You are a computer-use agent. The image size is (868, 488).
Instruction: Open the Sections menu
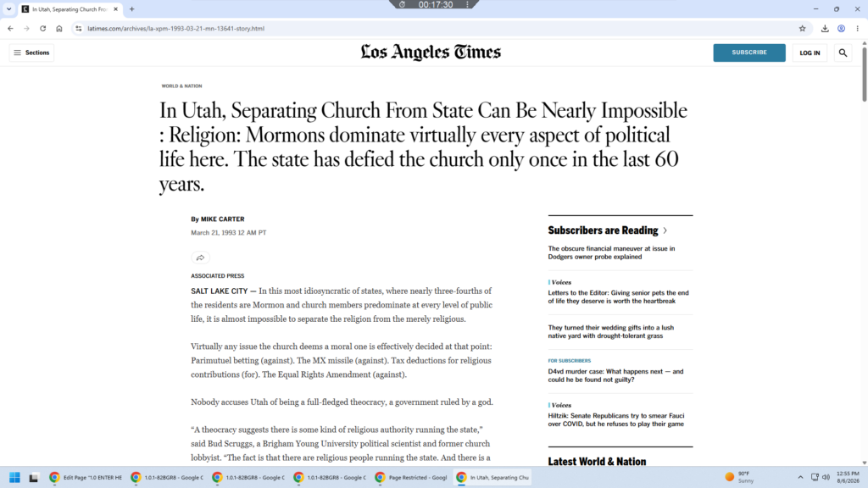coord(31,53)
